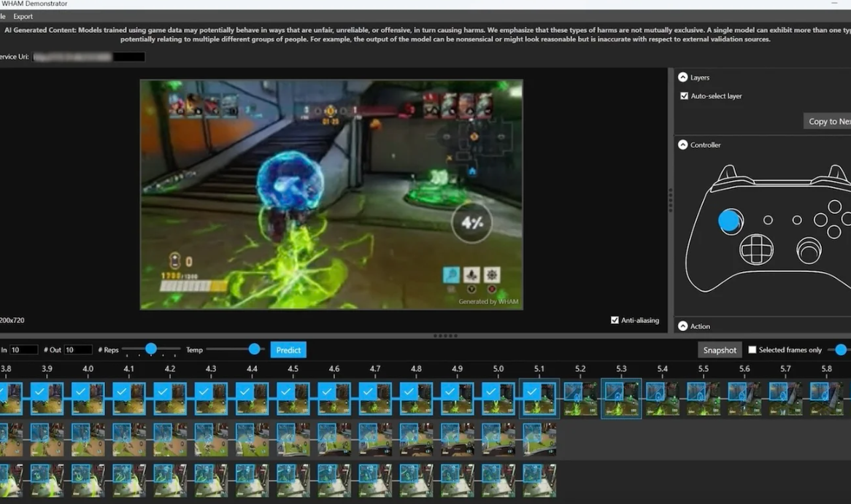Open the Export menu
This screenshot has width=851, height=504.
(x=23, y=16)
